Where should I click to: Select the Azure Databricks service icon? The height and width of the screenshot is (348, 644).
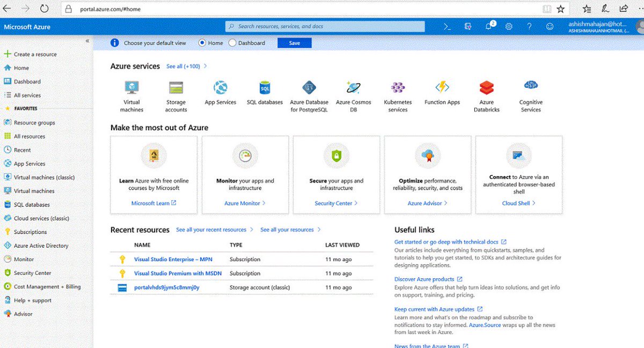pyautogui.click(x=486, y=87)
